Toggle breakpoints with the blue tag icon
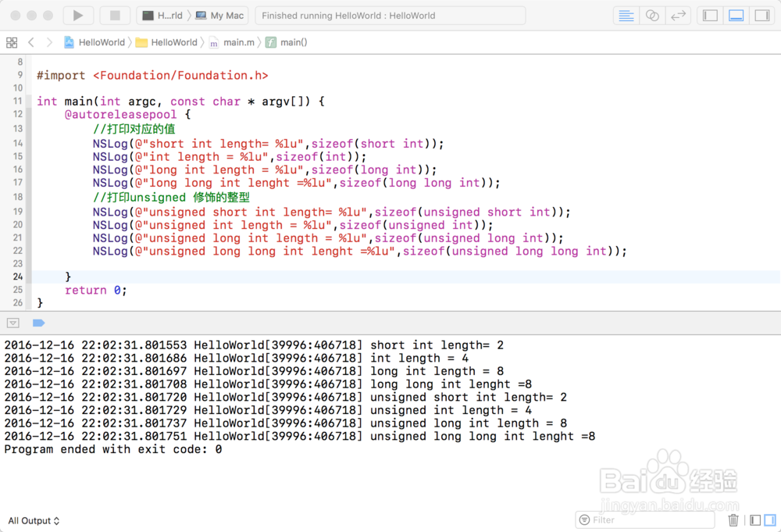This screenshot has height=532, width=781. 39,323
